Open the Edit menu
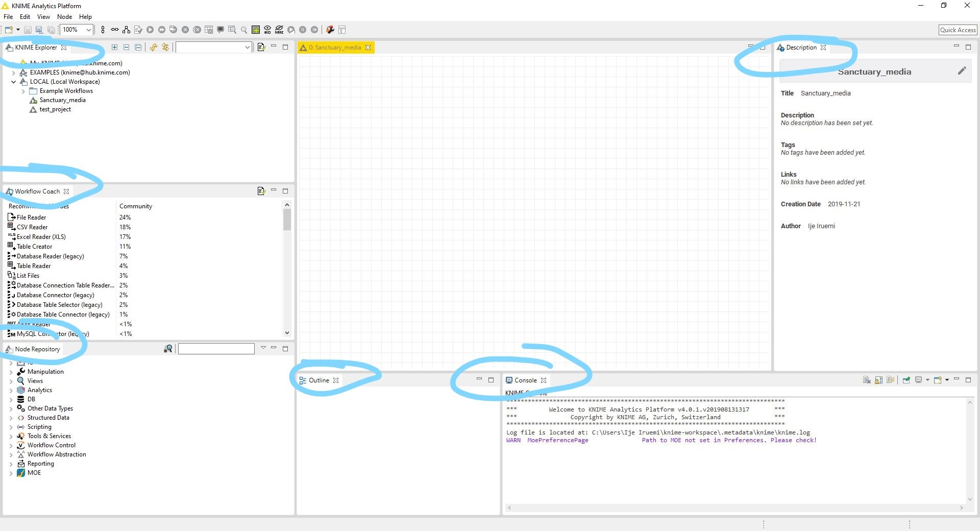The width and height of the screenshot is (980, 531). pos(25,16)
